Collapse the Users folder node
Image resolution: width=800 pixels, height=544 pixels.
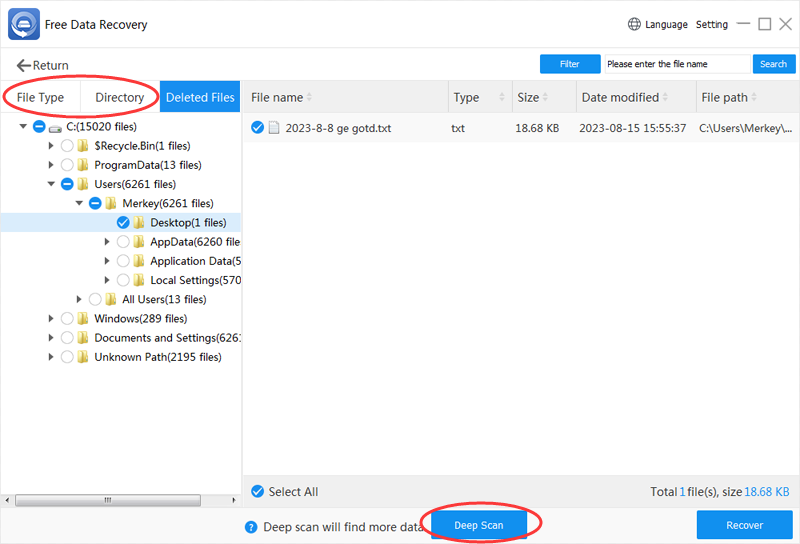52,184
